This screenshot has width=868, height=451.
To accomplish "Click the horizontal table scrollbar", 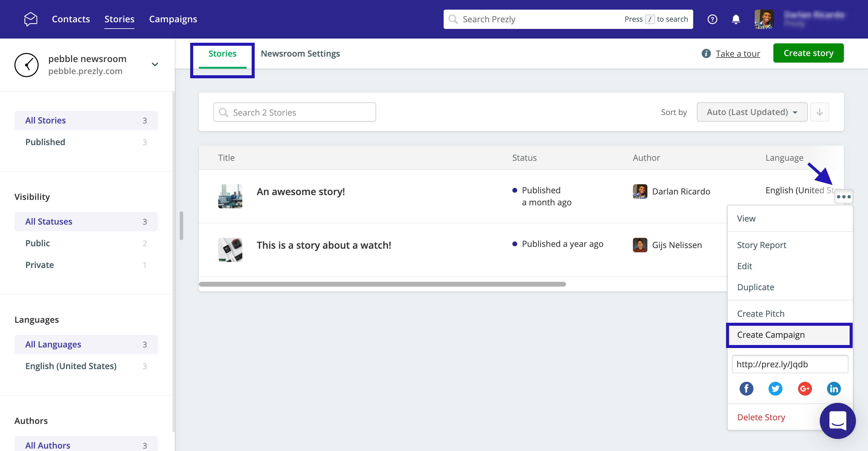I will [x=382, y=285].
